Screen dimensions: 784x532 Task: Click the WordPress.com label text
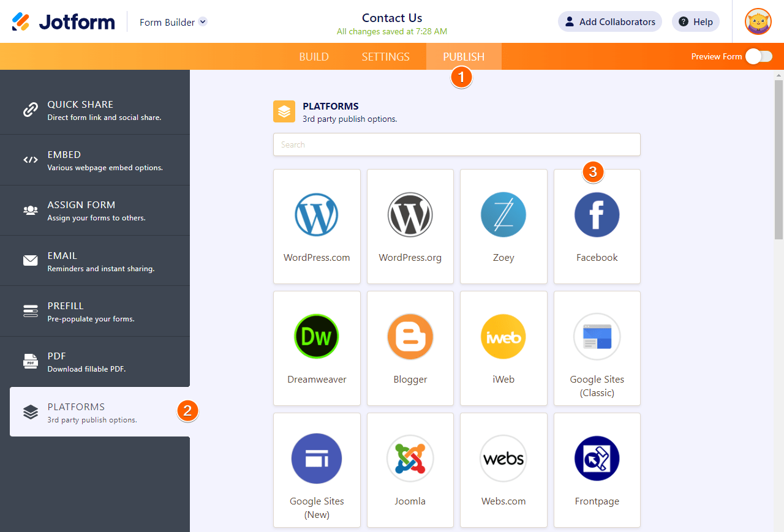click(317, 258)
